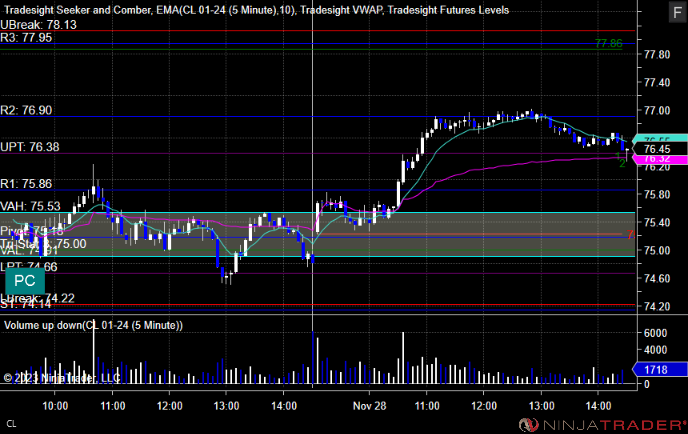The image size is (688, 434).
Task: Click the current price marker 76.45
Action: click(659, 149)
